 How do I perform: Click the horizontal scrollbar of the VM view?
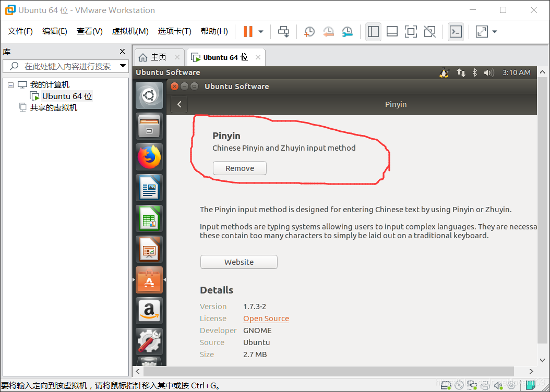[329, 371]
